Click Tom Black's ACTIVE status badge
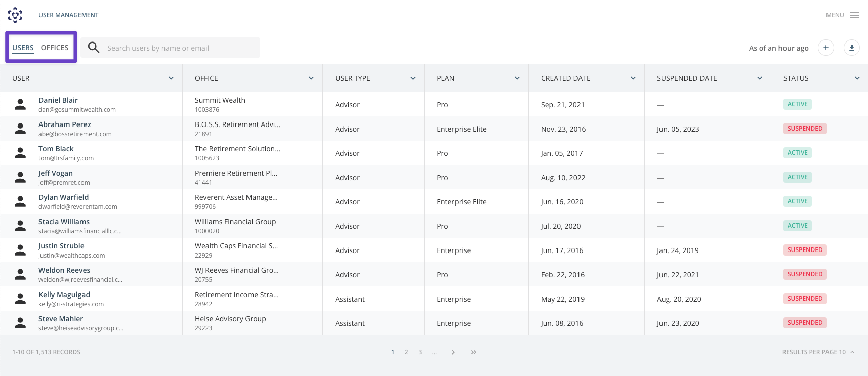 [798, 153]
